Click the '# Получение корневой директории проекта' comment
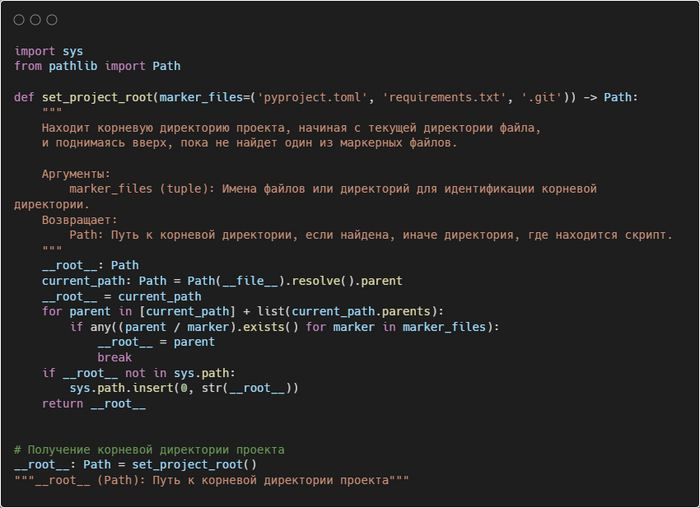Image resolution: width=700 pixels, height=508 pixels. [149, 450]
